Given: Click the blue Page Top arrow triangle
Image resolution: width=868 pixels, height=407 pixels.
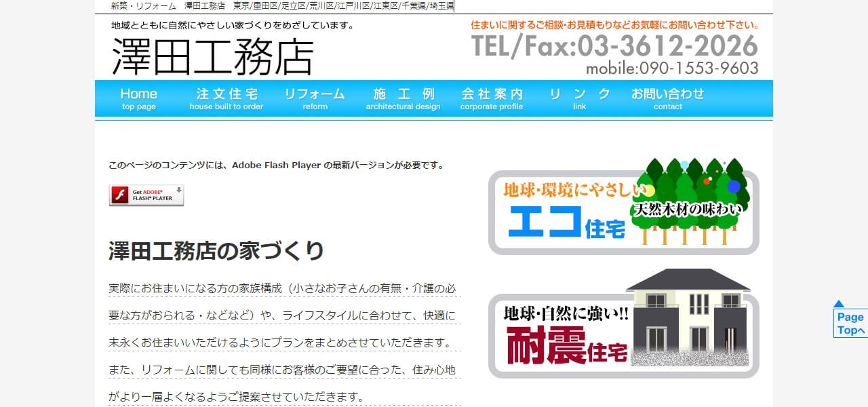Looking at the screenshot, I should pos(839,304).
